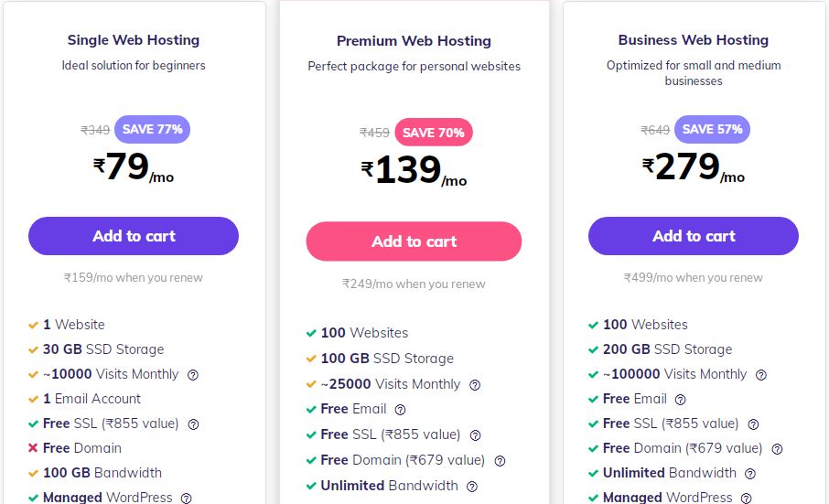Open help icon beside ~25000 Visits Monthly

pos(475,385)
